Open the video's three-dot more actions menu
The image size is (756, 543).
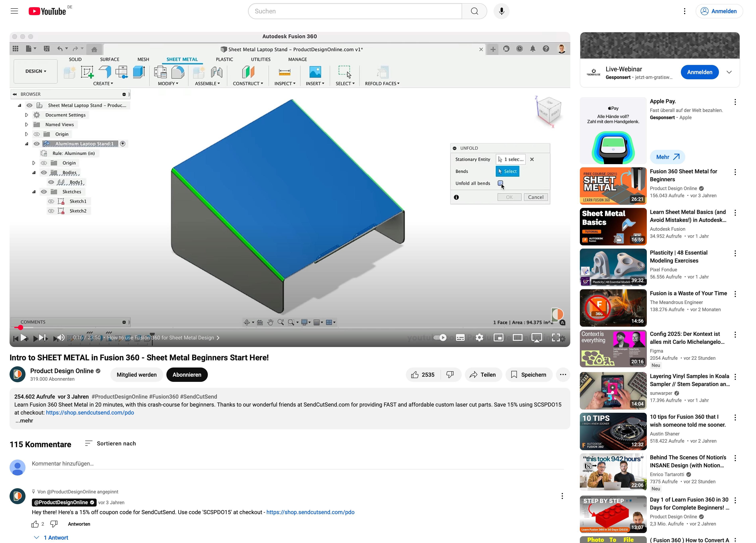click(563, 375)
